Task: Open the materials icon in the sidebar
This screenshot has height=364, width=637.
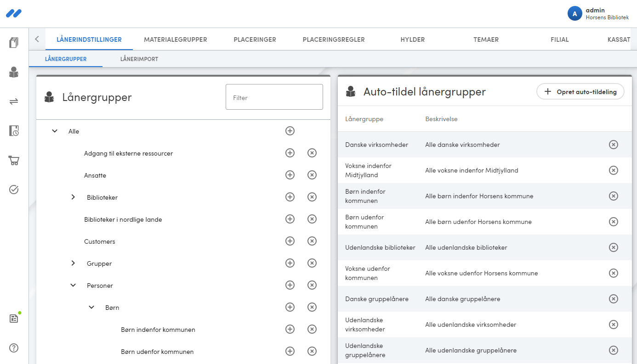Action: [14, 43]
